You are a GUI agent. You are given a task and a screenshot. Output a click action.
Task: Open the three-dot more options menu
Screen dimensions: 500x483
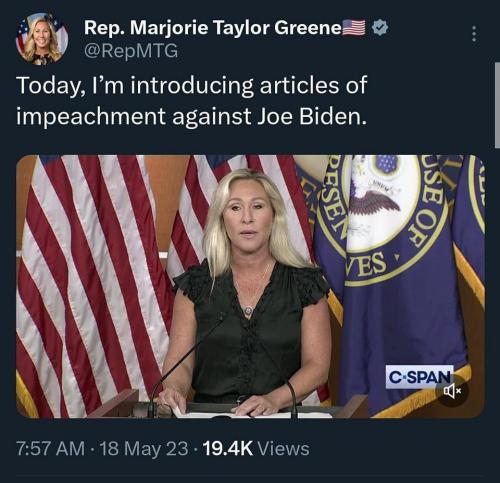pos(474,34)
